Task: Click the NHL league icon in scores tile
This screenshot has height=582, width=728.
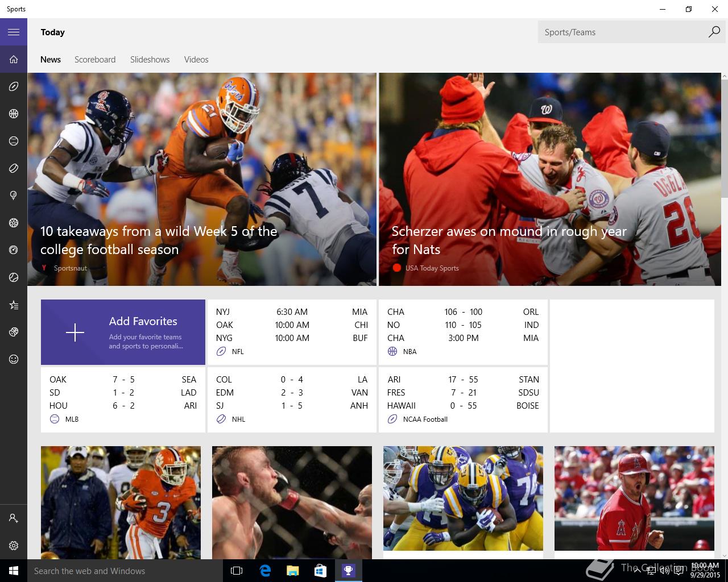Action: [x=221, y=419]
